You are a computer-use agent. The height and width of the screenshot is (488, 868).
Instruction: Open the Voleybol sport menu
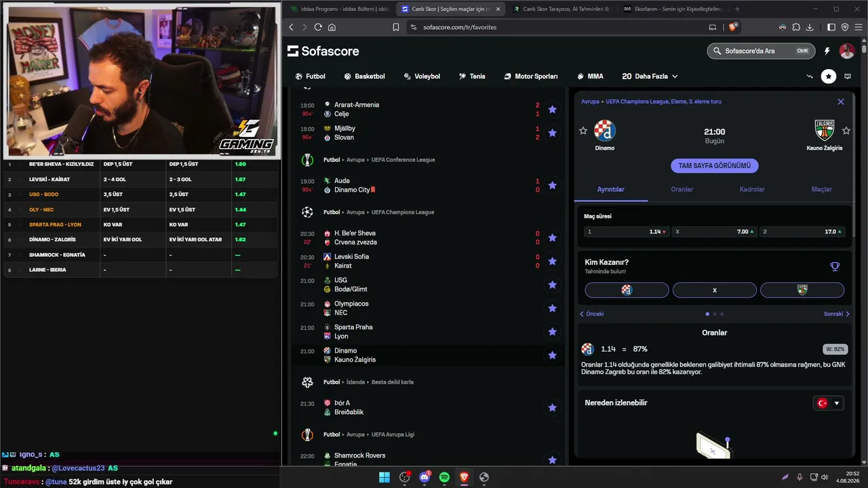pos(422,77)
